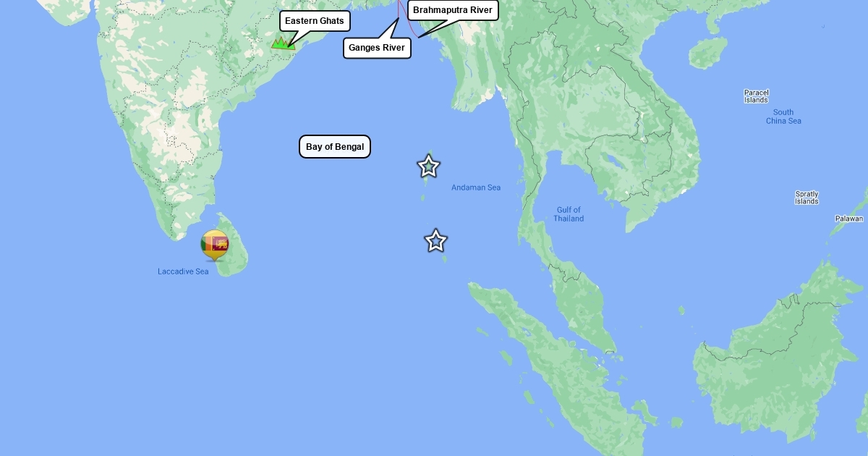Screen dimensions: 868x456
Task: Click the Eastern Ghats label box
Action: pyautogui.click(x=315, y=21)
